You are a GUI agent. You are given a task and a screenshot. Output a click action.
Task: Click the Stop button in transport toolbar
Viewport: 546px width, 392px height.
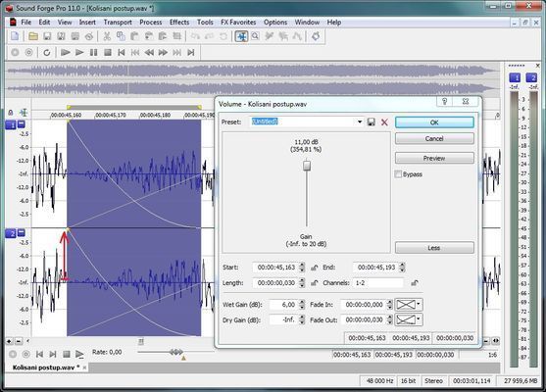pos(108,53)
